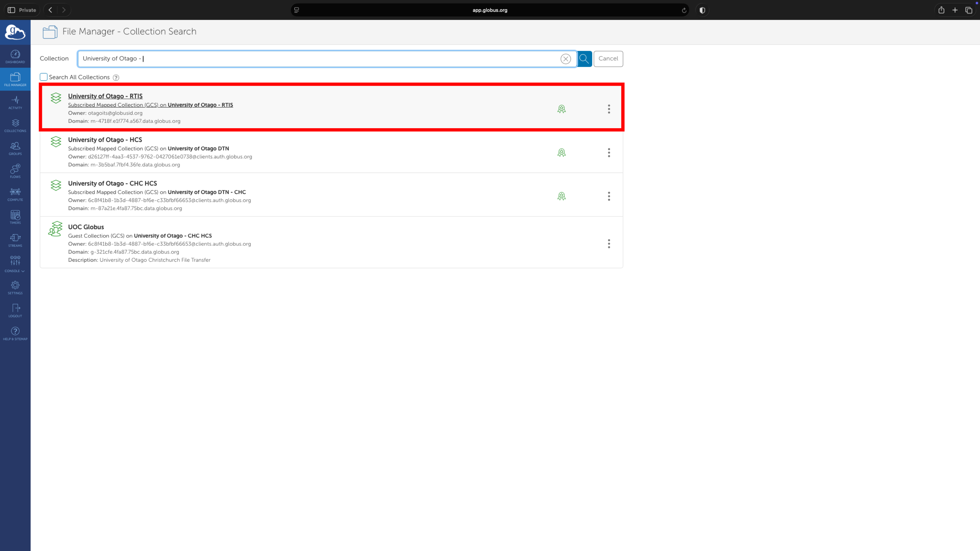
Task: Open options menu for Otago - CHC HCS
Action: click(609, 196)
